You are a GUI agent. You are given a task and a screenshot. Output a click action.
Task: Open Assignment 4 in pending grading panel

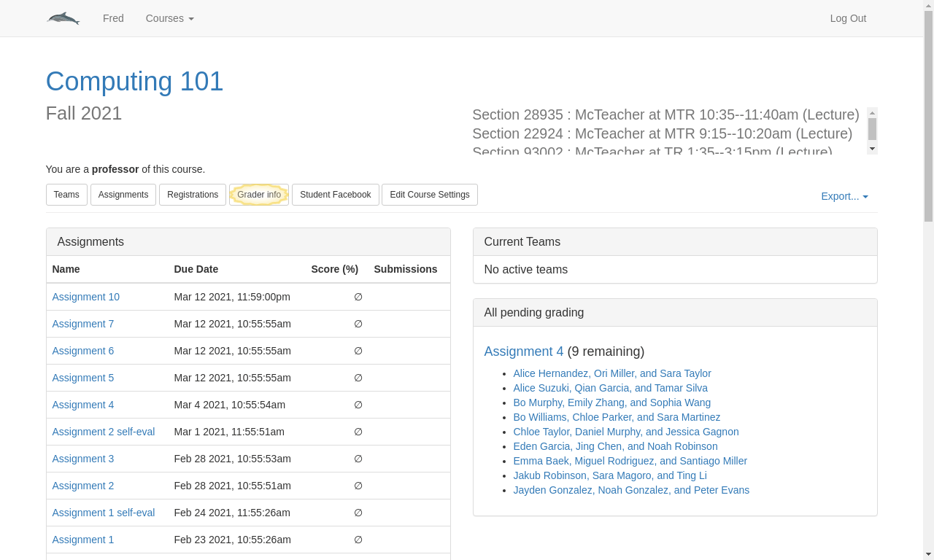[x=523, y=351]
